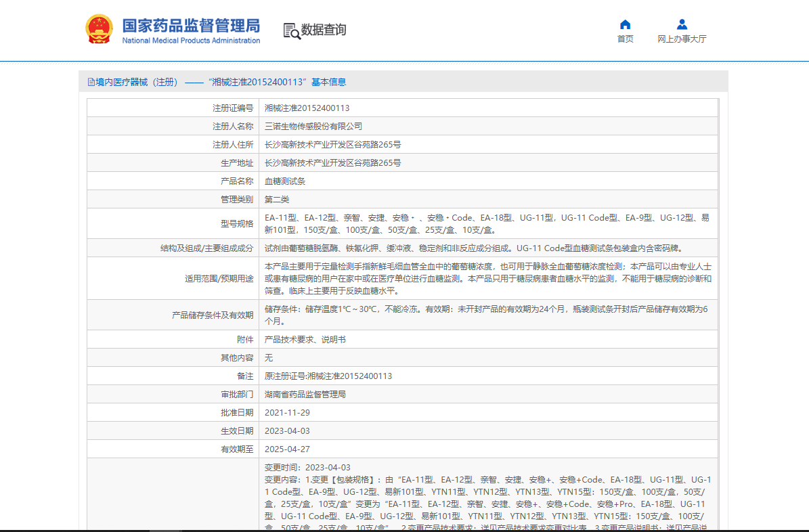Click the 原注册证号 remark text
Screen dimensions: 809x532
pos(328,376)
